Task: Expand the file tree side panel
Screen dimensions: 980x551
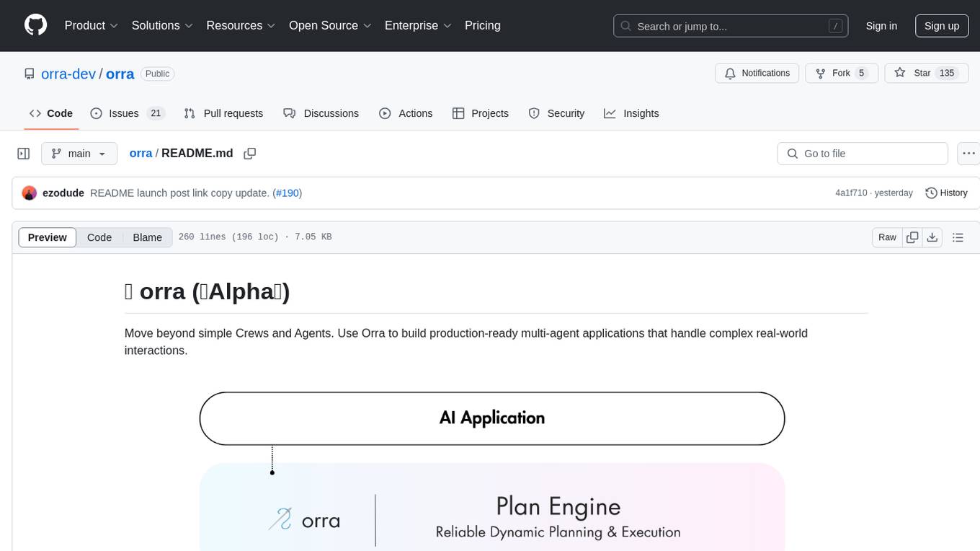Action: (24, 154)
